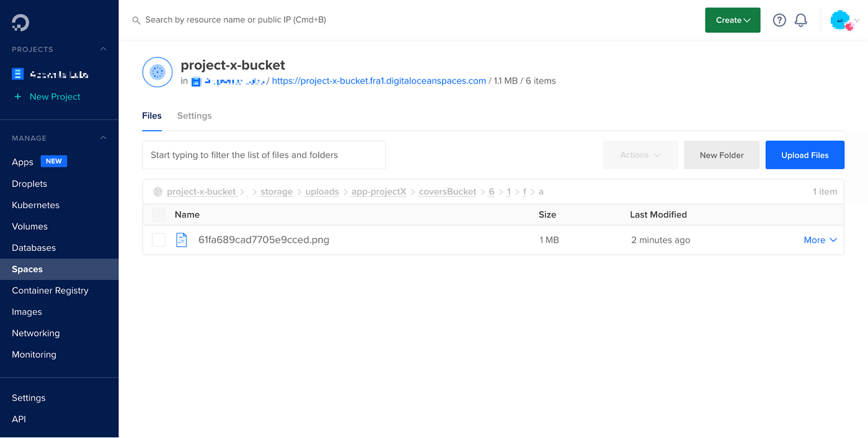The width and height of the screenshot is (868, 438).
Task: Click the DigitalOcean logo
Action: pyautogui.click(x=20, y=22)
